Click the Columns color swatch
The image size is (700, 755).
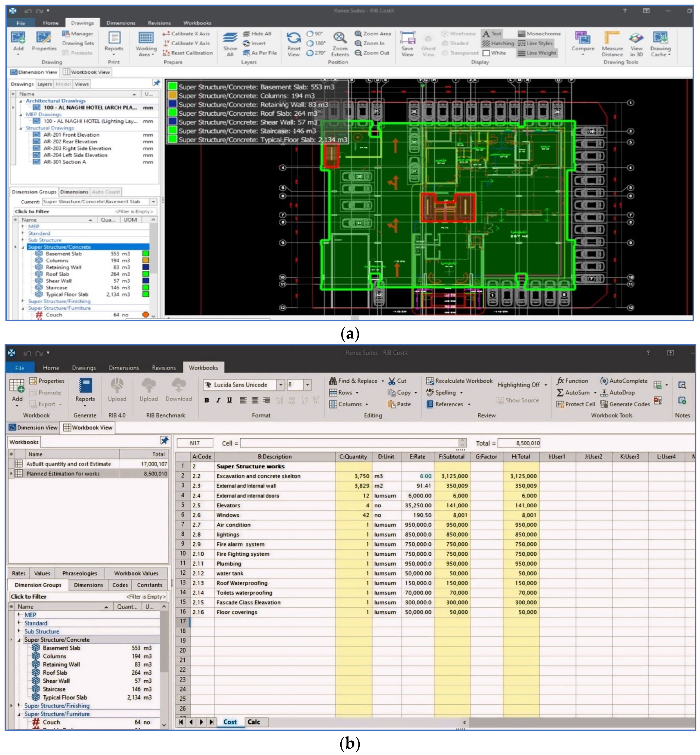[x=145, y=260]
